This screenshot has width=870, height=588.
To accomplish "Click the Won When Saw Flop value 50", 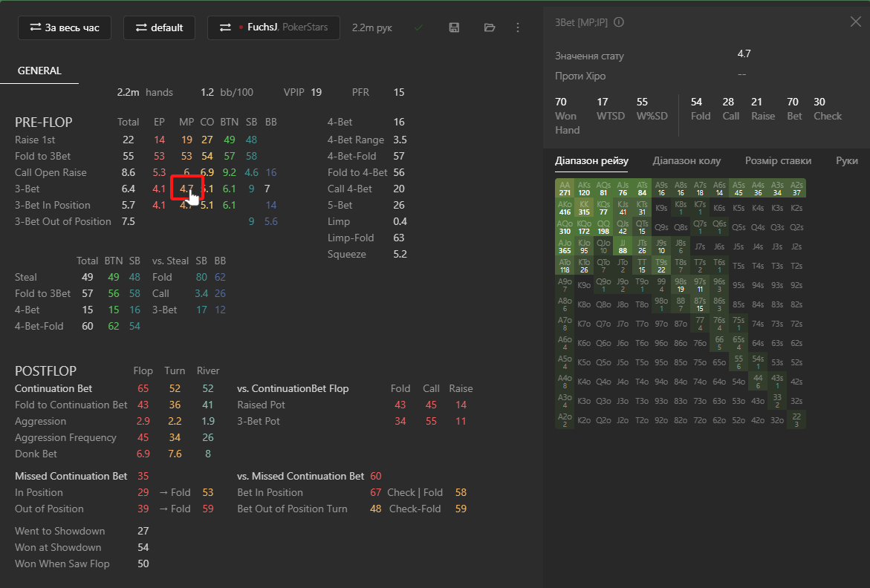I will point(143,563).
